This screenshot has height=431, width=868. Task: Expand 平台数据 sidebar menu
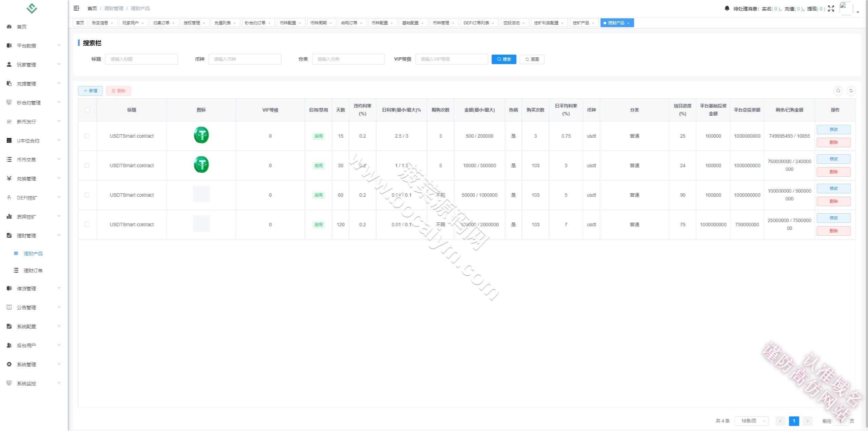(34, 46)
